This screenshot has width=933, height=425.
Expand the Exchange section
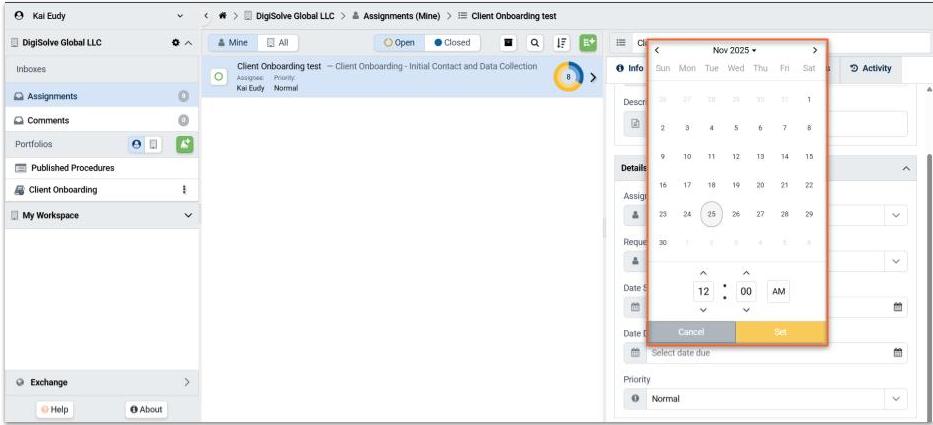(x=187, y=382)
